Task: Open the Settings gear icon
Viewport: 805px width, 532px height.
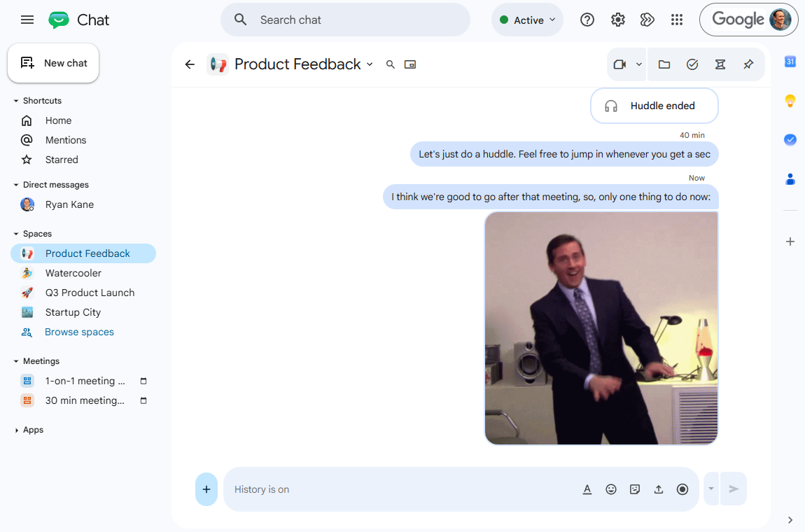Action: [617, 20]
